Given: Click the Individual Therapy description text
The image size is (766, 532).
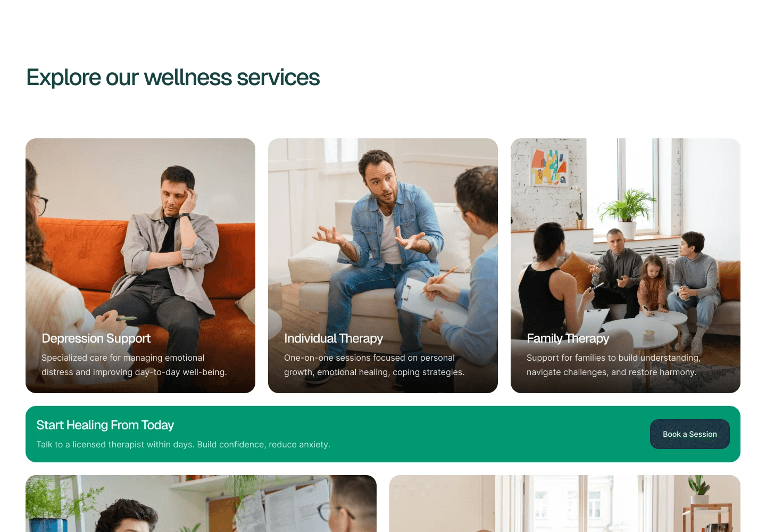Looking at the screenshot, I should click(x=374, y=365).
